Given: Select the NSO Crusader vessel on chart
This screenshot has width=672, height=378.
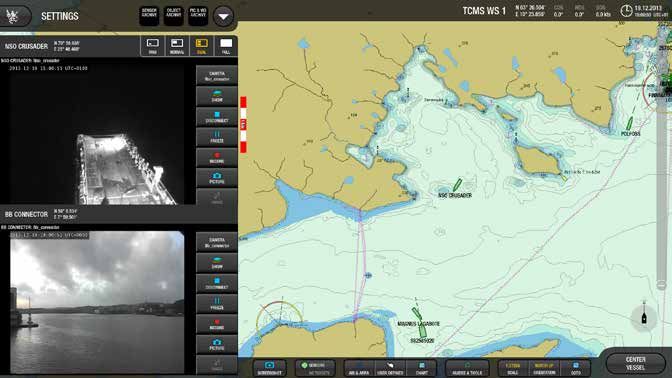Looking at the screenshot, I should tap(457, 185).
